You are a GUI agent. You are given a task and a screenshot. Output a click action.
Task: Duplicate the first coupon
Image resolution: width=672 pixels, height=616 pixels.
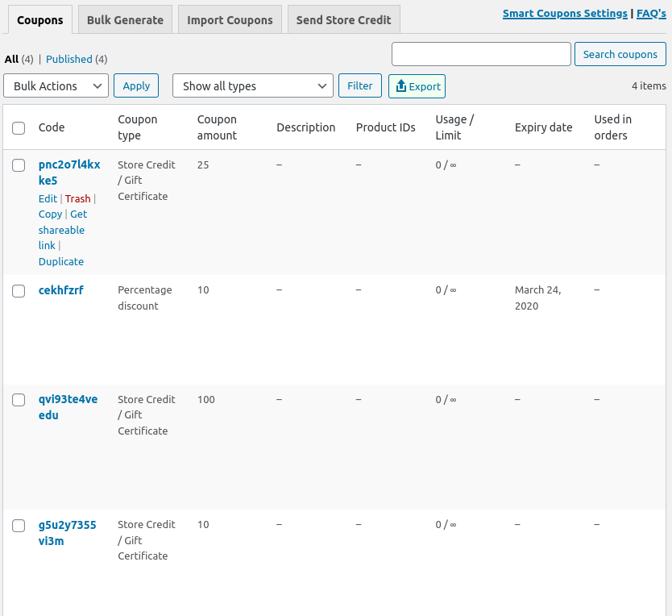[61, 261]
